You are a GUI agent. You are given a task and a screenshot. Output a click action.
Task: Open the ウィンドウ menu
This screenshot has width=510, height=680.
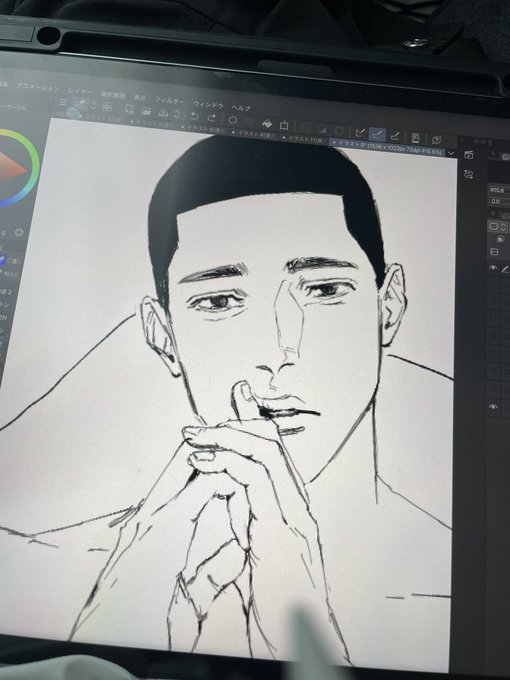click(208, 105)
